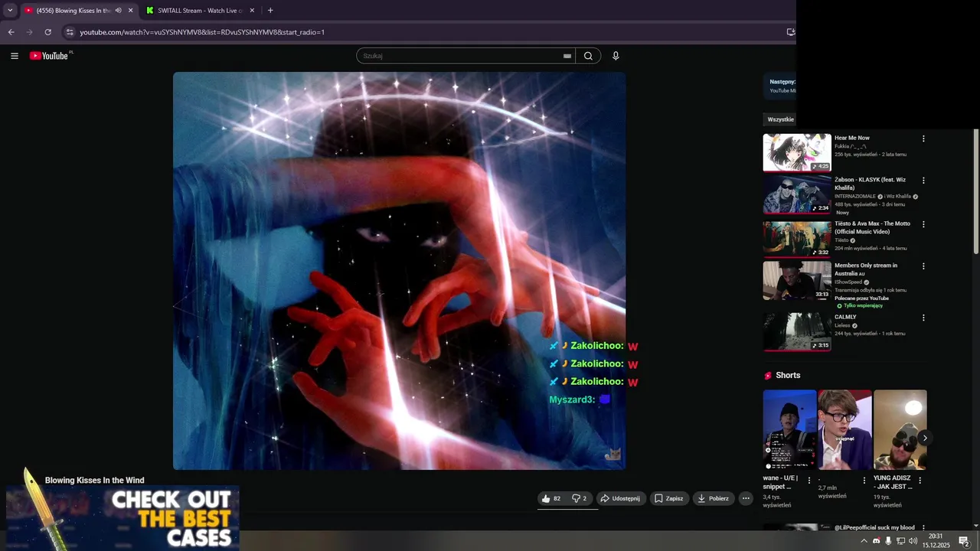Open the notification center icon
Viewport: 980px width, 551px height.
pos(964,541)
